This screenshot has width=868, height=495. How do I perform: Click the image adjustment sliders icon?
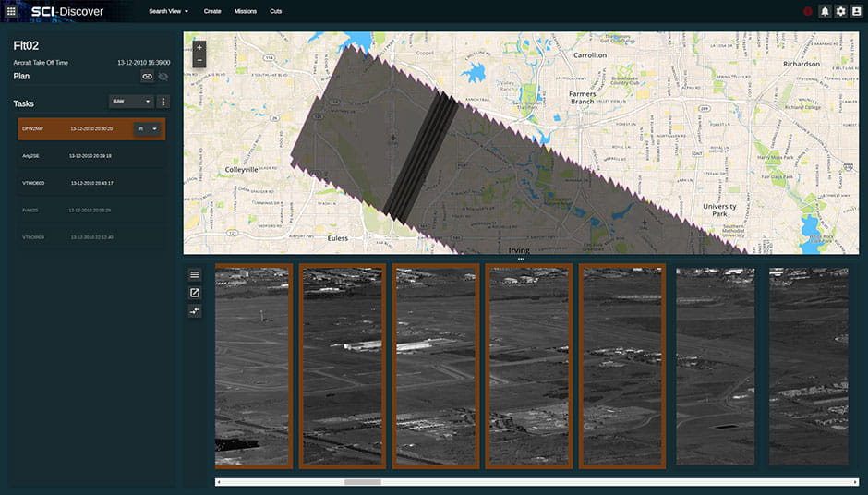coord(195,311)
